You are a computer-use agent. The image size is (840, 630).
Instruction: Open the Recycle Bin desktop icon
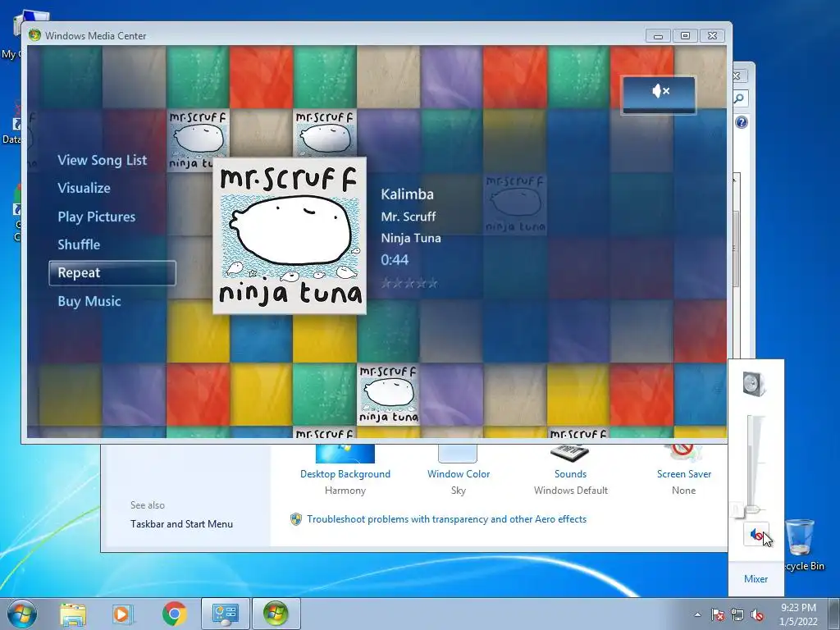pos(802,545)
